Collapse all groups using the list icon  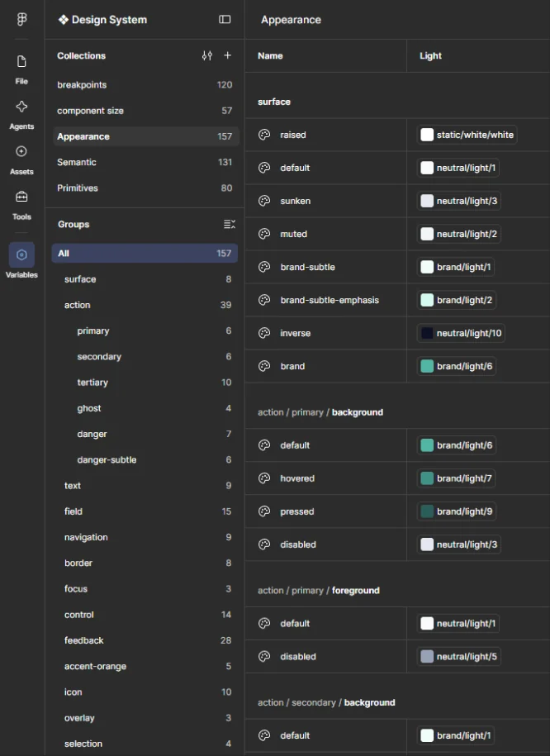[x=230, y=224]
